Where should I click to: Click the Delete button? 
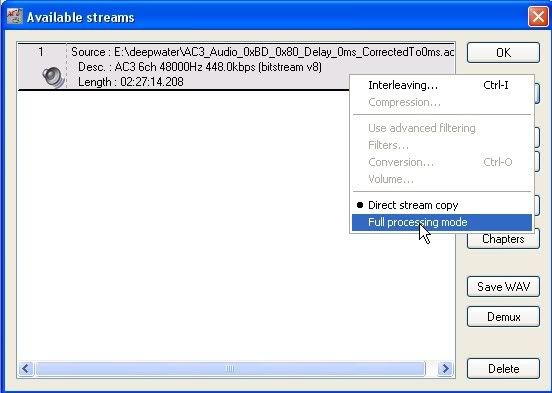coord(503,369)
